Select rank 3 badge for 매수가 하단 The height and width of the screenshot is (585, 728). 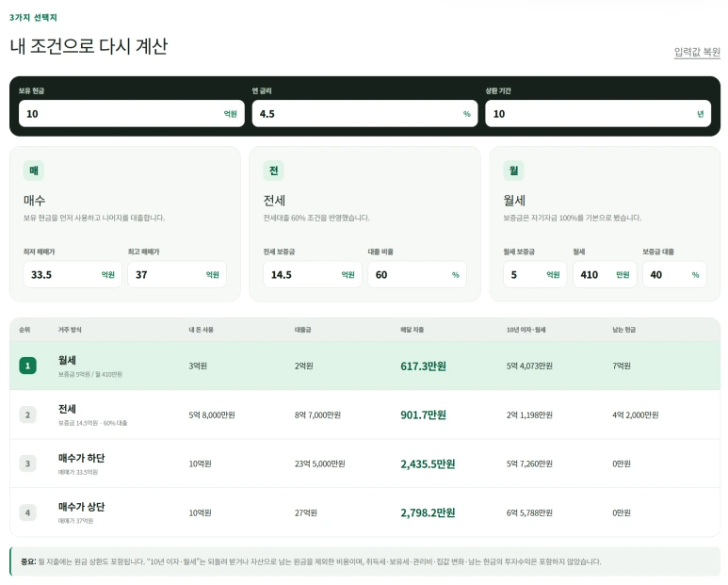pyautogui.click(x=28, y=463)
